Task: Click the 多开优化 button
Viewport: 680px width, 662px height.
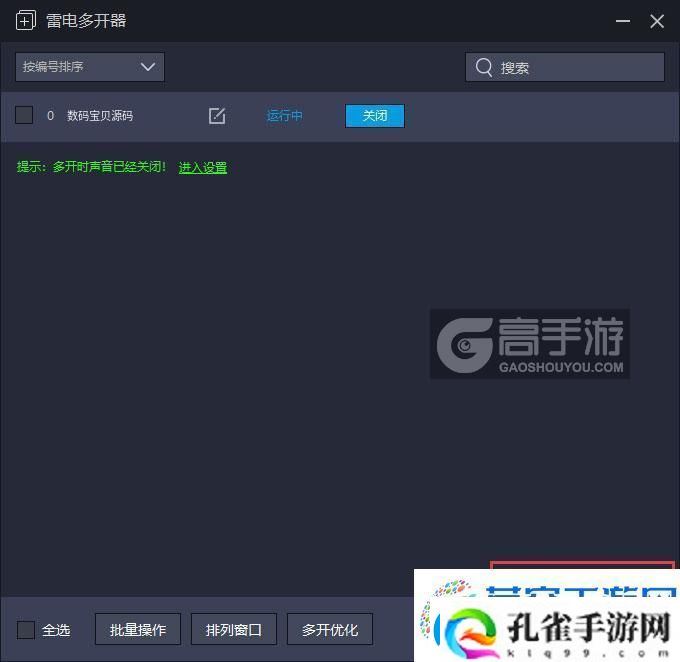Action: coord(330,629)
